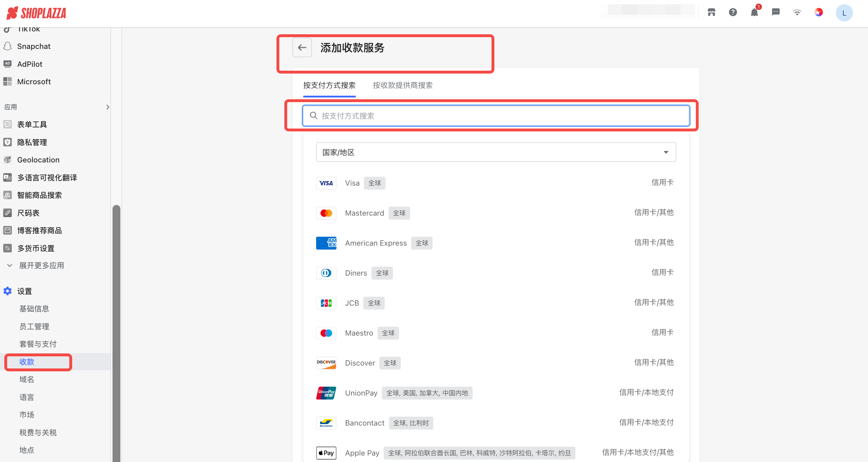Open 收款 settings page

[x=27, y=362]
